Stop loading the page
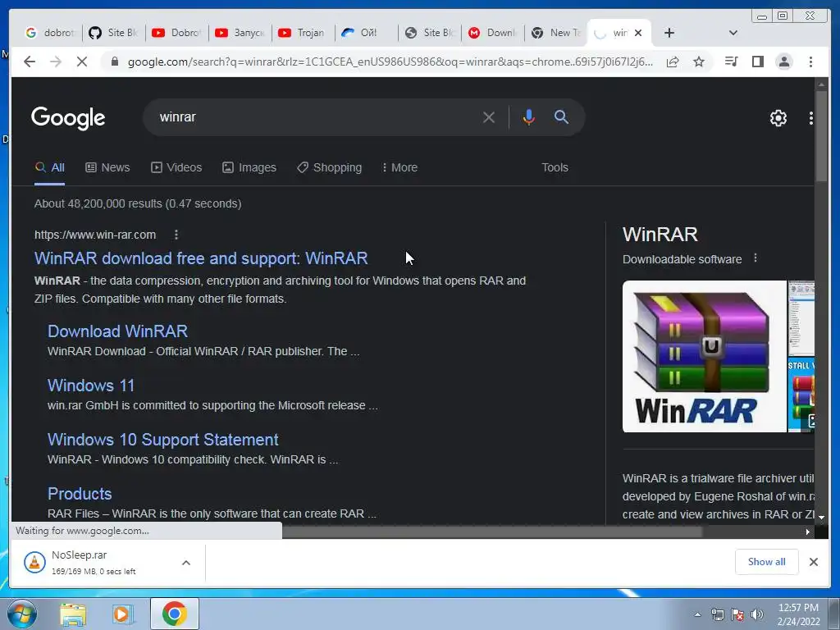Screen dimensions: 840x630 pyautogui.click(x=81, y=62)
